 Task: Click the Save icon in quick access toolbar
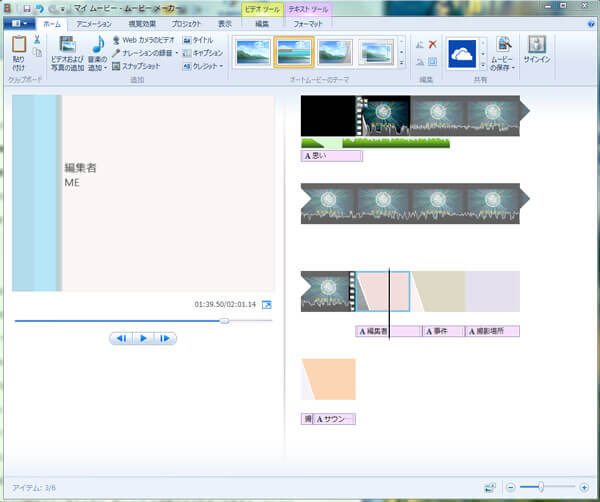(x=27, y=8)
